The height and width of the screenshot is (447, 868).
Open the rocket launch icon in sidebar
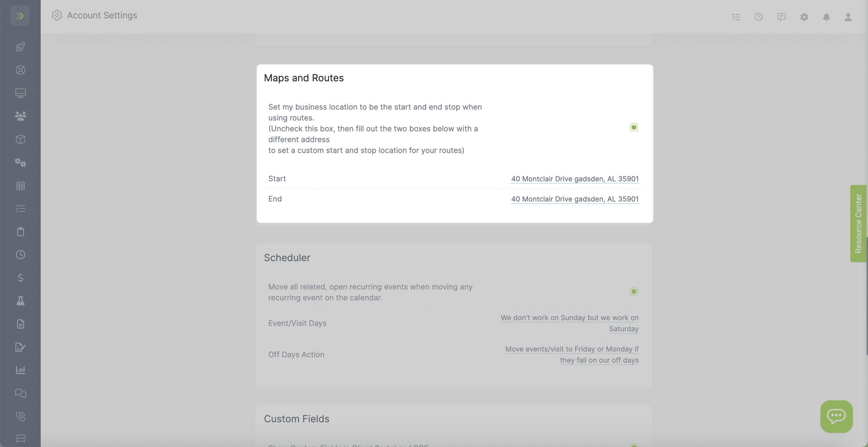[20, 47]
